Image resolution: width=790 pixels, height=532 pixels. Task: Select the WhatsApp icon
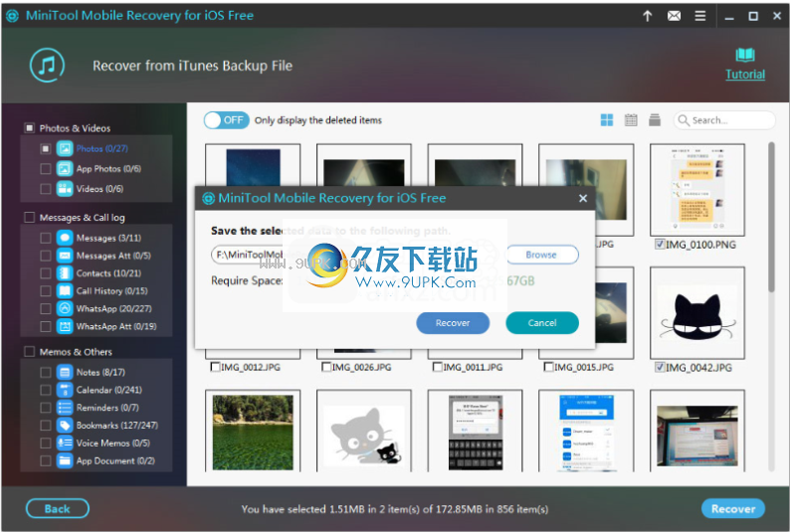65,308
